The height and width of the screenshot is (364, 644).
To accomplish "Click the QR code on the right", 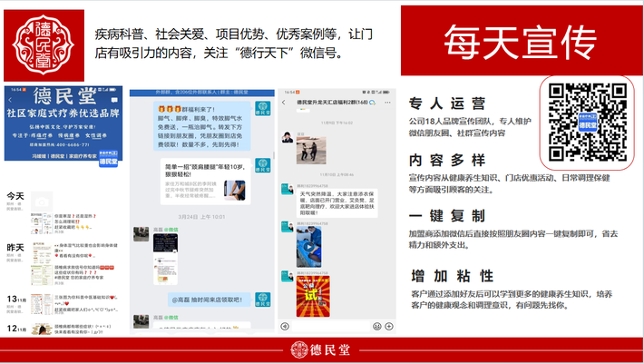I will (588, 122).
